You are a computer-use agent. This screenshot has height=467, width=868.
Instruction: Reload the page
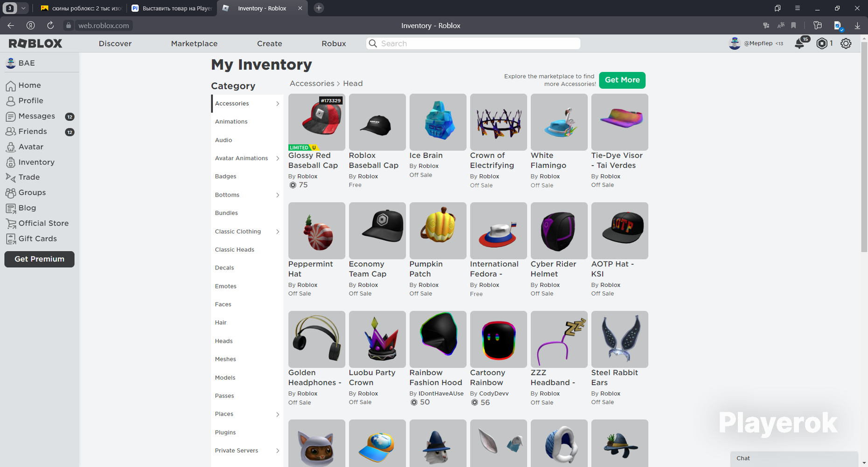pos(50,26)
